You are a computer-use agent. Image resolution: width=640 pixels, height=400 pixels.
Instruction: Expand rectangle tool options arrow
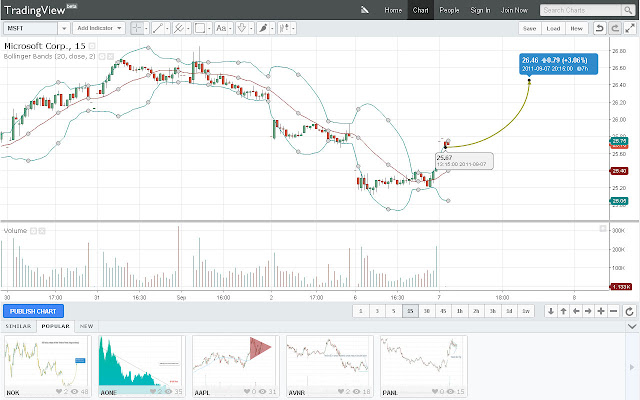point(209,28)
